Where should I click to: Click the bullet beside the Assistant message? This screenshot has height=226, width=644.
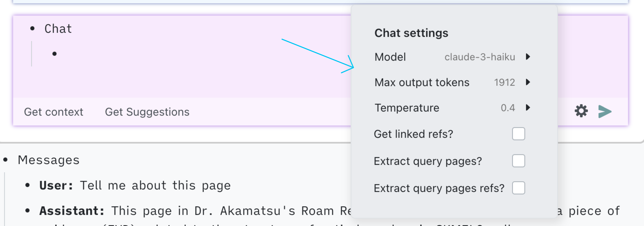pyautogui.click(x=27, y=210)
